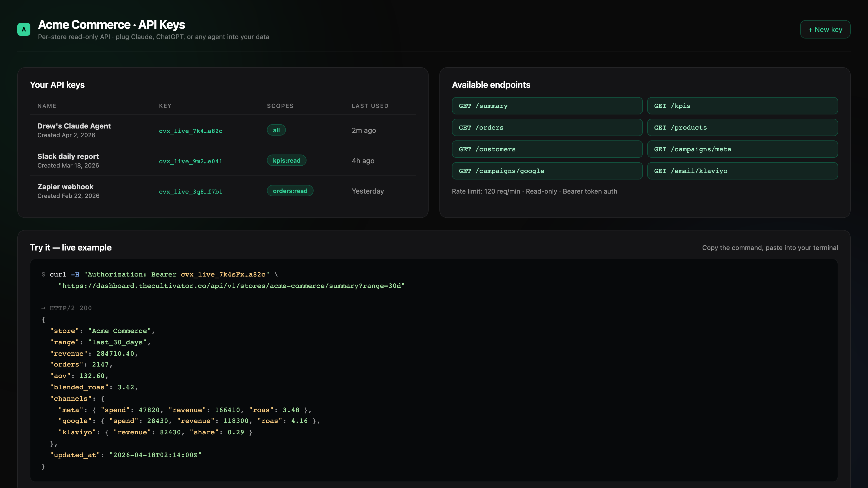Screen dimensions: 868x488
Task: Click the 'Per-store read-only API' subtitle
Action: pos(154,37)
